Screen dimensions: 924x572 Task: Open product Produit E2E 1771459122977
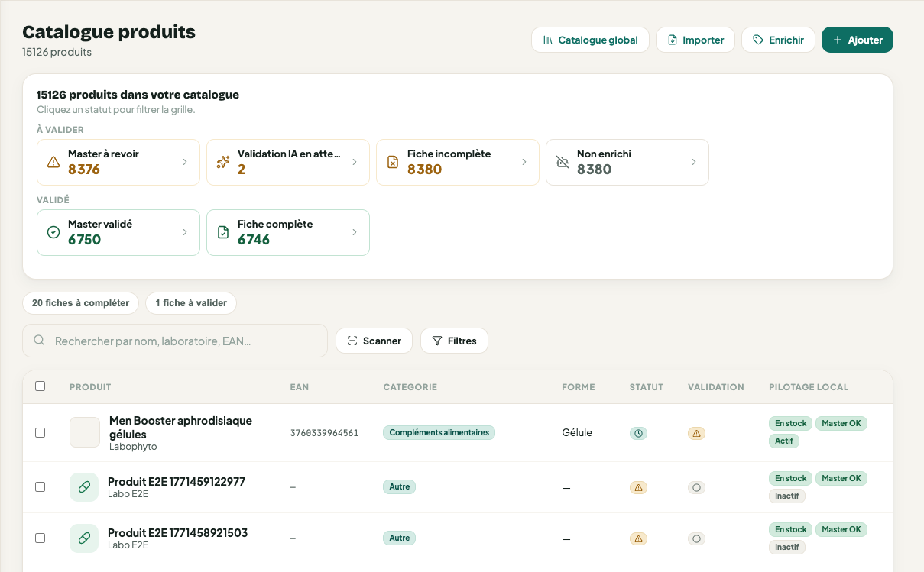tap(177, 481)
